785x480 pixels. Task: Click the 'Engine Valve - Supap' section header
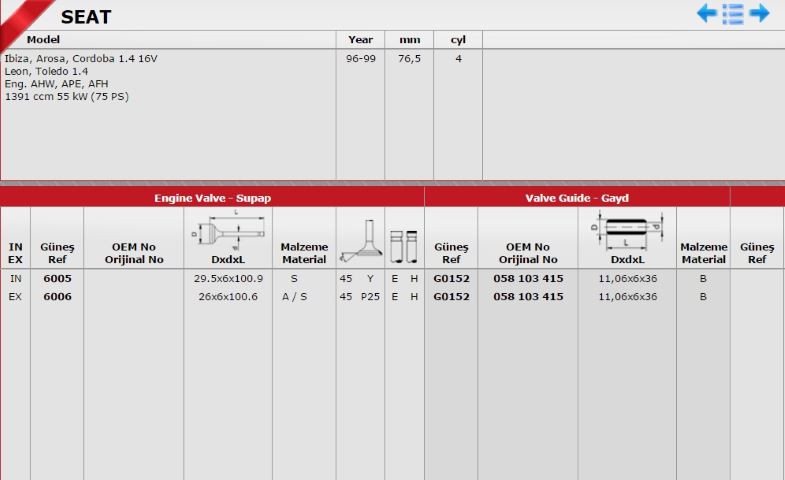(x=212, y=198)
